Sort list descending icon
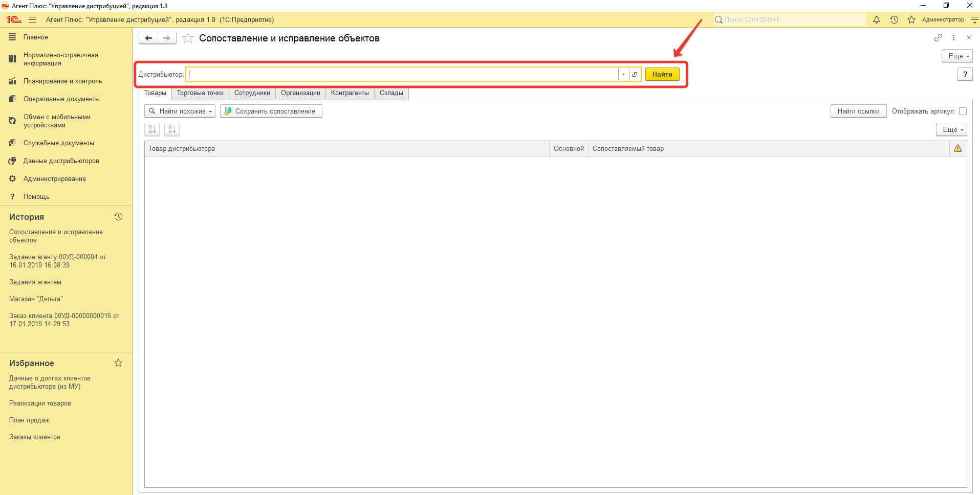980x495 pixels. [x=172, y=130]
